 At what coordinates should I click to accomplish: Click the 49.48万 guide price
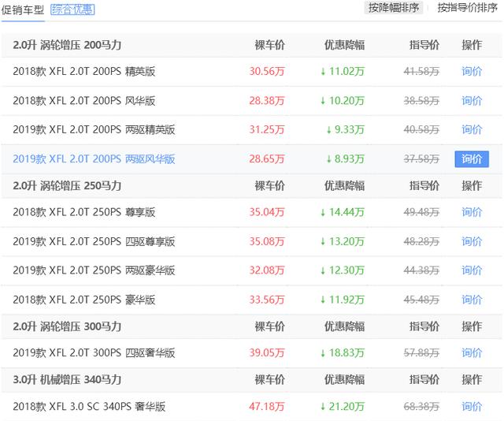click(x=421, y=212)
